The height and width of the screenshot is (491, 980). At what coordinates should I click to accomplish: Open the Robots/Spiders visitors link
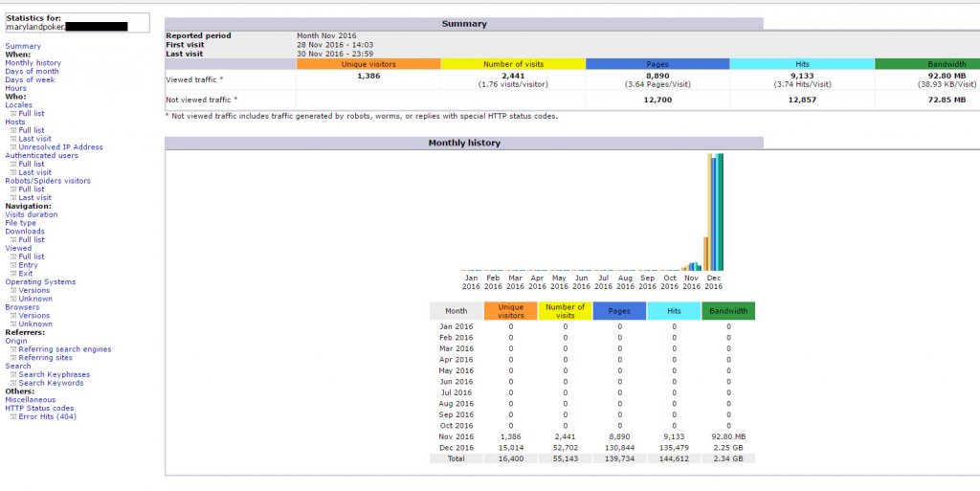48,181
